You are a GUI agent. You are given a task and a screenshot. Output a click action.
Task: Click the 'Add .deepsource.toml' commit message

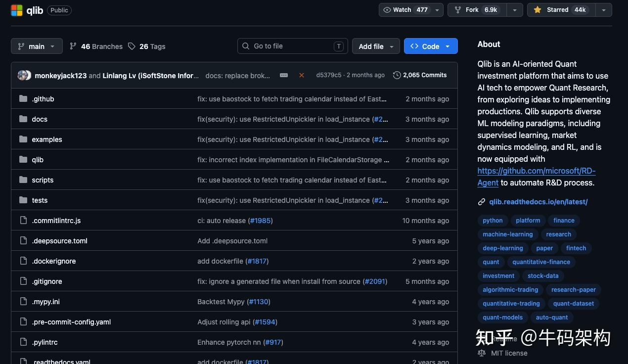[232, 241]
